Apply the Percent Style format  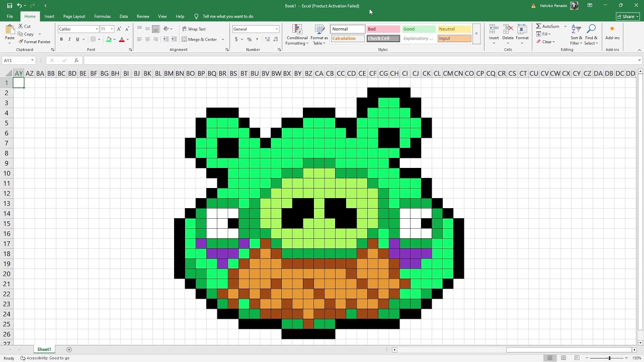pyautogui.click(x=249, y=39)
